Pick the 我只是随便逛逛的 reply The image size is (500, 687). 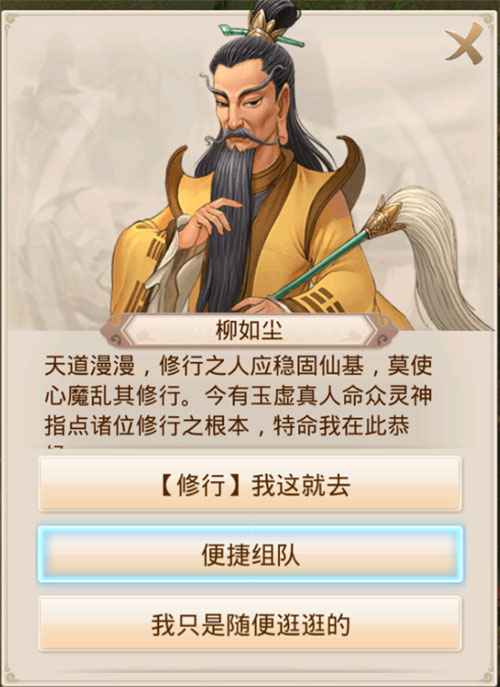[x=250, y=624]
